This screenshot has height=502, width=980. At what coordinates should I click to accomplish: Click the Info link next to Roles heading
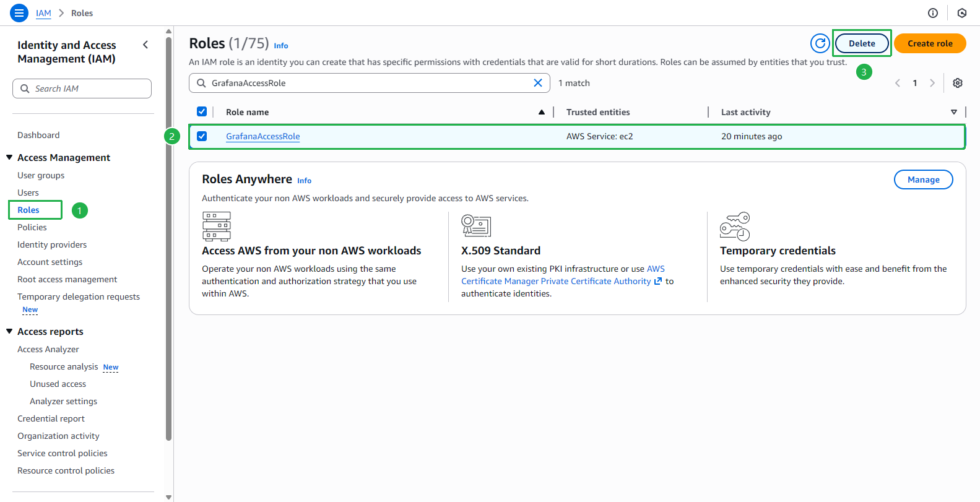coord(281,46)
